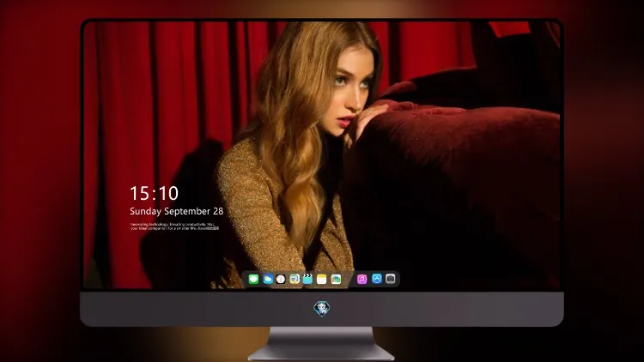The height and width of the screenshot is (362, 644).
Task: Click the 15:10 clock display
Action: click(154, 193)
